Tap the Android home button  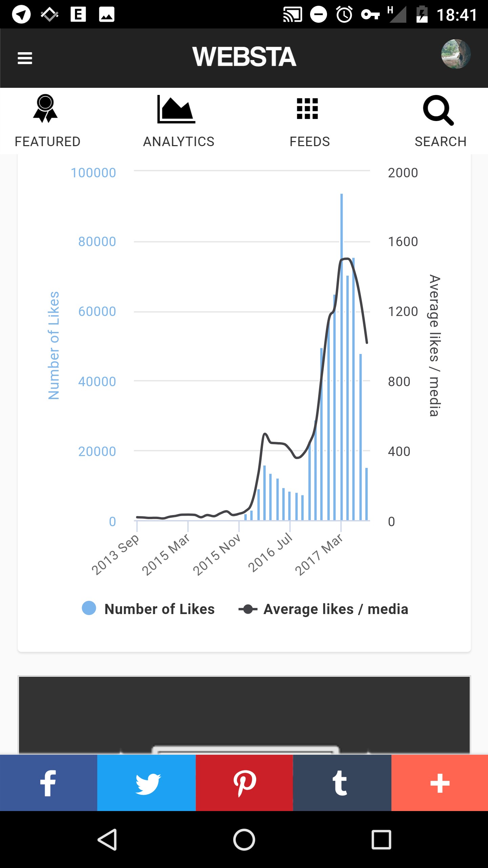point(244,840)
